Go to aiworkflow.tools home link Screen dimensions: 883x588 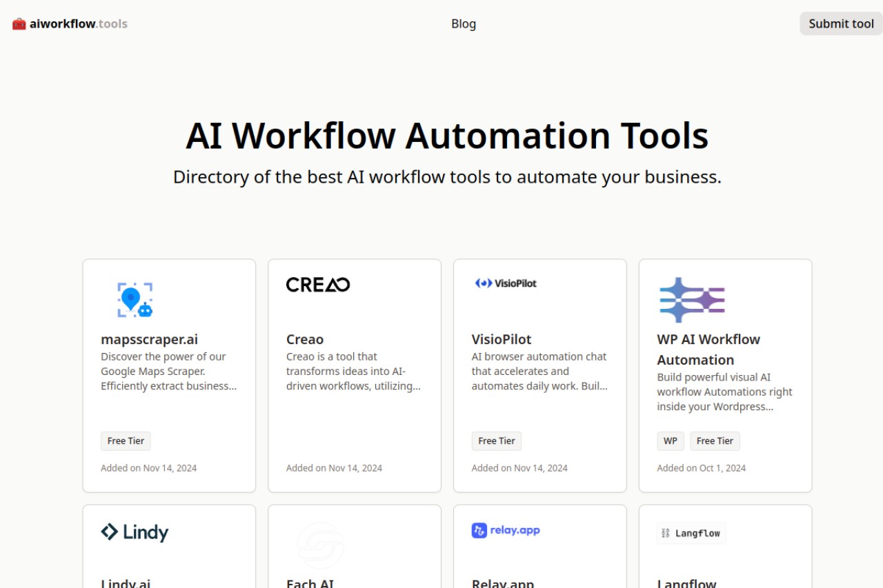[x=70, y=23]
